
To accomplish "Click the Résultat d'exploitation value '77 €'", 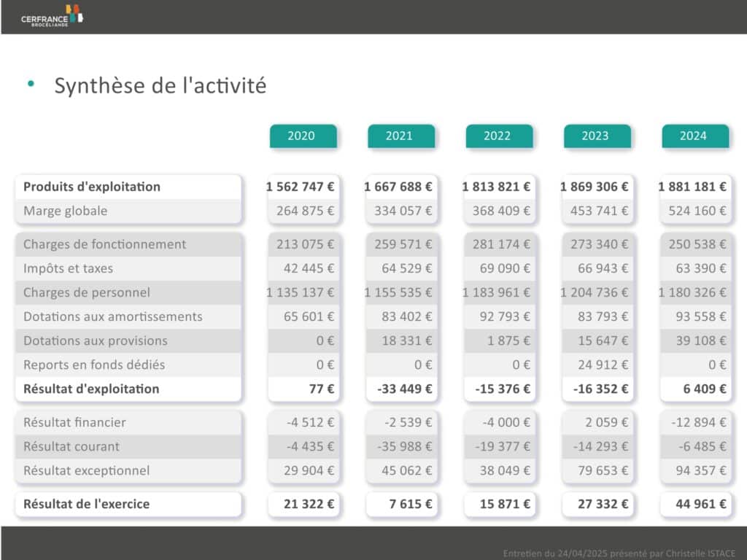I will point(322,389).
